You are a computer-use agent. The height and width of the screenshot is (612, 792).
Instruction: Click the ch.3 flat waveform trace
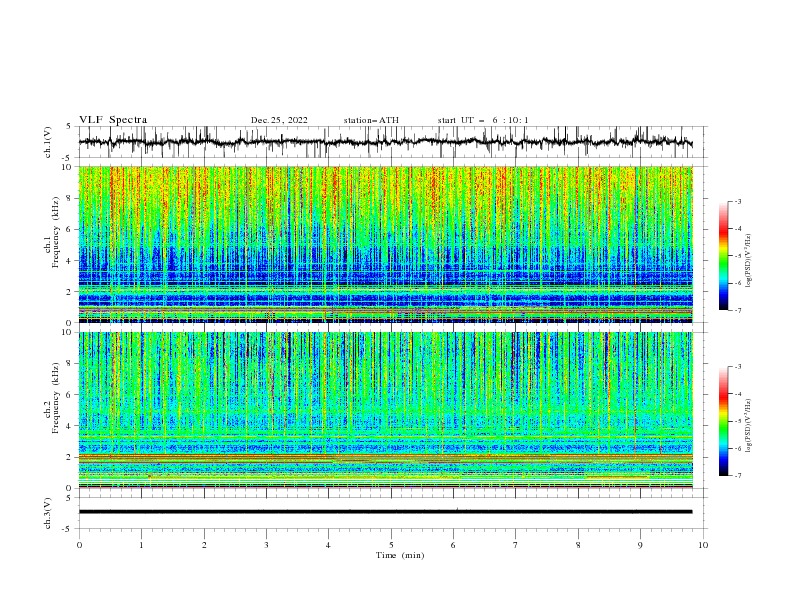click(385, 512)
